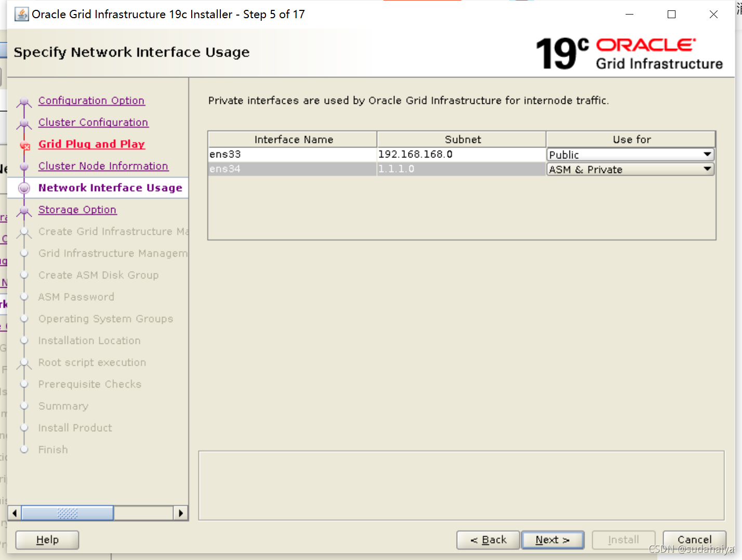Open the Configuration Option step link
742x560 pixels.
click(x=91, y=101)
